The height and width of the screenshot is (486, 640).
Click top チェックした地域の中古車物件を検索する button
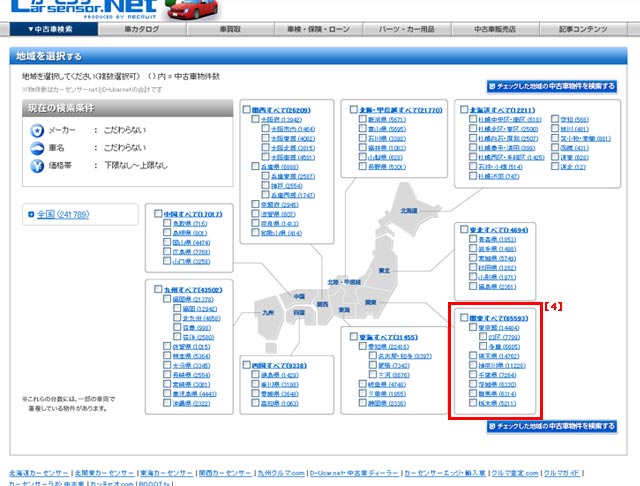click(x=551, y=87)
